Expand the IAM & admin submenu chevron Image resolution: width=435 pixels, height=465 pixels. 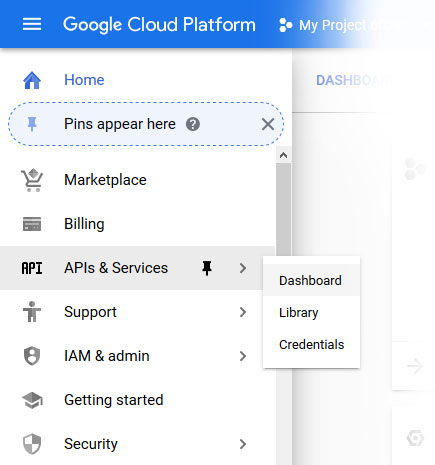click(243, 356)
